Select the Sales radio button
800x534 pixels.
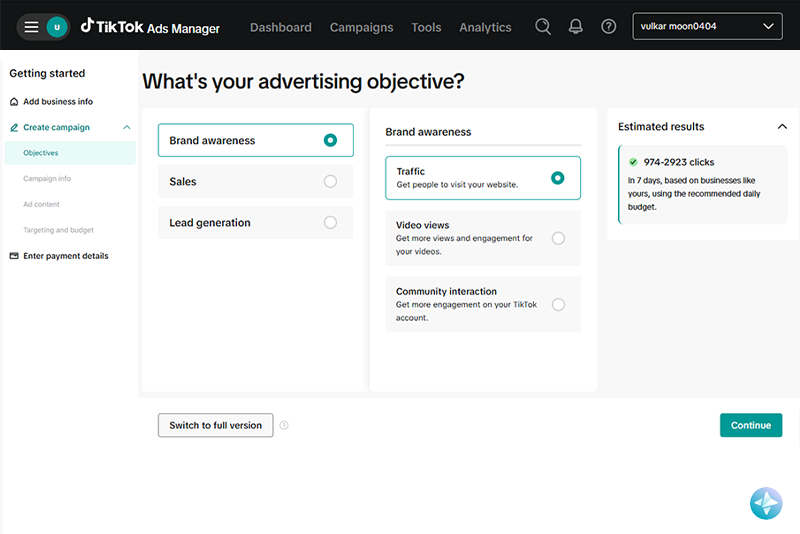[x=330, y=181]
